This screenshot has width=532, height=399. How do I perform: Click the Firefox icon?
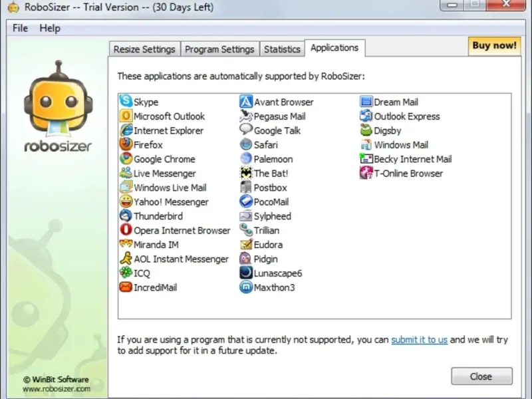pyautogui.click(x=126, y=144)
